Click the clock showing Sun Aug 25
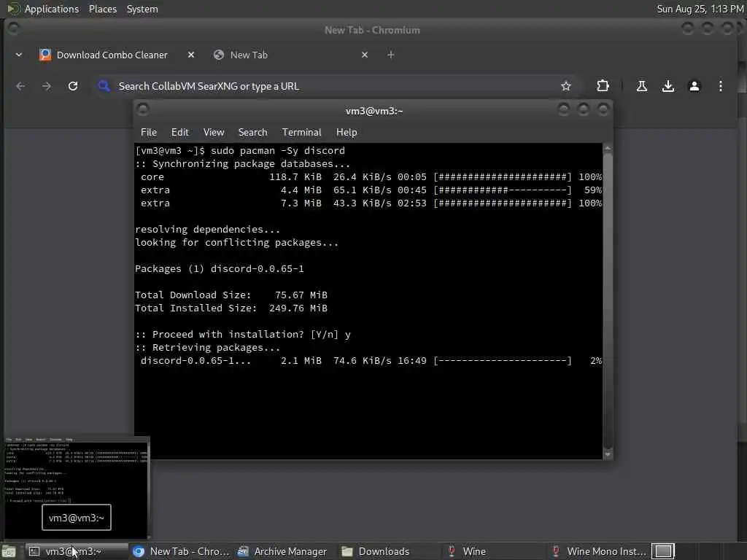This screenshot has width=747, height=560. click(700, 9)
